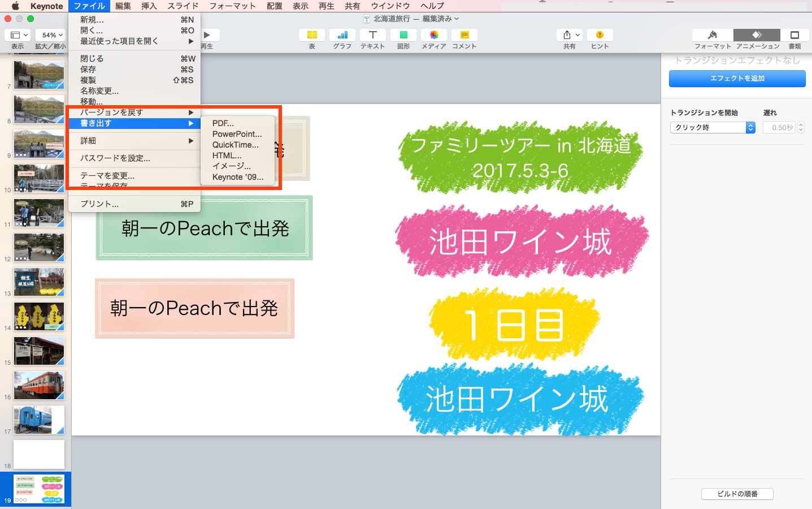Add a text box with テキスト icon

(373, 35)
